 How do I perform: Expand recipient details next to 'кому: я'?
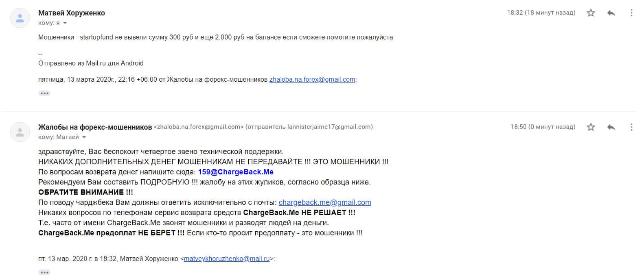[x=65, y=23]
